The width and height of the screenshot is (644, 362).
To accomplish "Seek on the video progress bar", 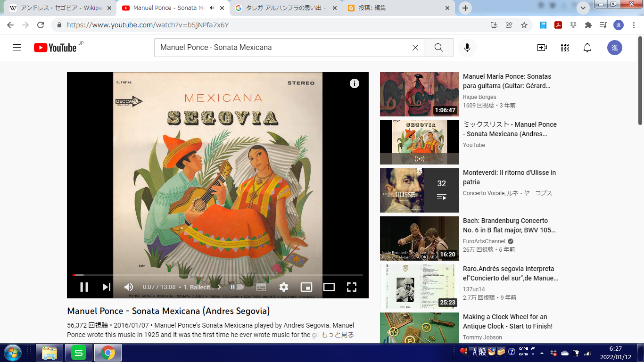I will pos(218,275).
